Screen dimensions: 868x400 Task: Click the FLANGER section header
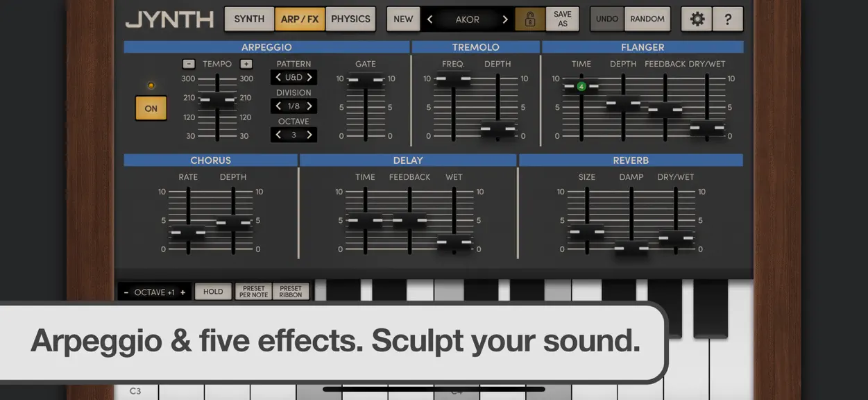(x=643, y=47)
